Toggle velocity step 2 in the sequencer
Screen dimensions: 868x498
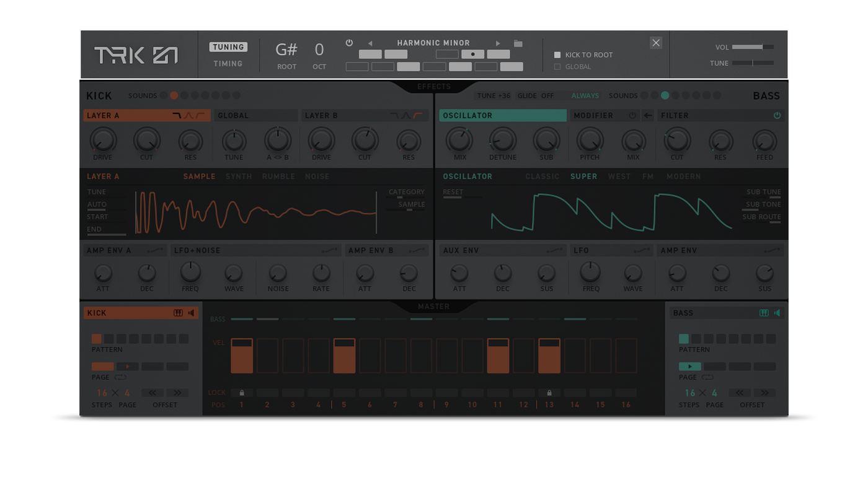point(268,356)
